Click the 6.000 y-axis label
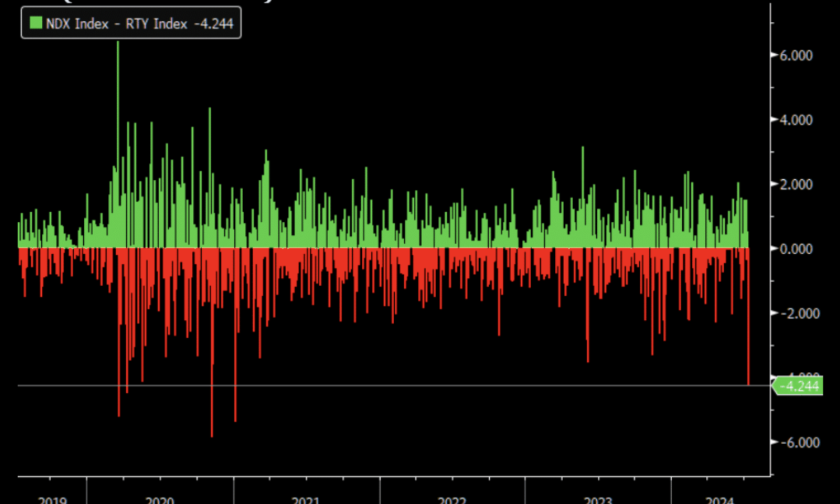The height and width of the screenshot is (504, 840). tap(796, 56)
